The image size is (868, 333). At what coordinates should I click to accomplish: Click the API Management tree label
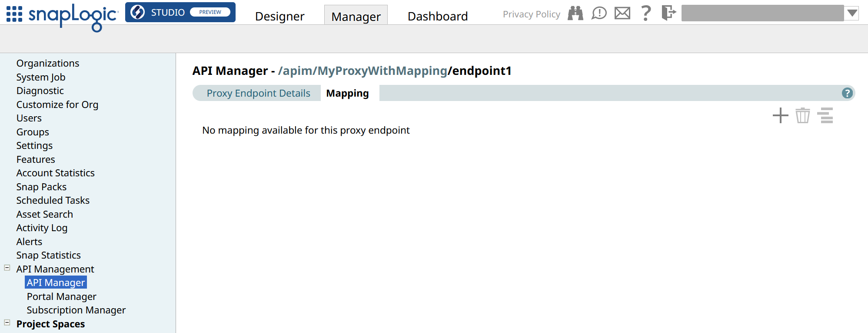pyautogui.click(x=55, y=269)
